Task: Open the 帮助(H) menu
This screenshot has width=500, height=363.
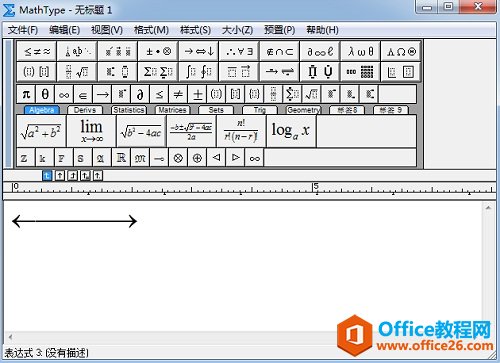Action: click(322, 30)
